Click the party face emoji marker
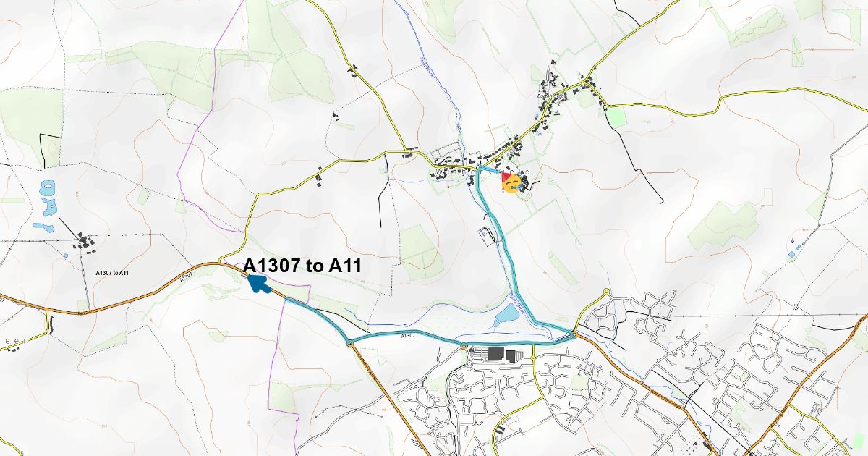Viewport: 868px width, 456px height. [x=511, y=183]
